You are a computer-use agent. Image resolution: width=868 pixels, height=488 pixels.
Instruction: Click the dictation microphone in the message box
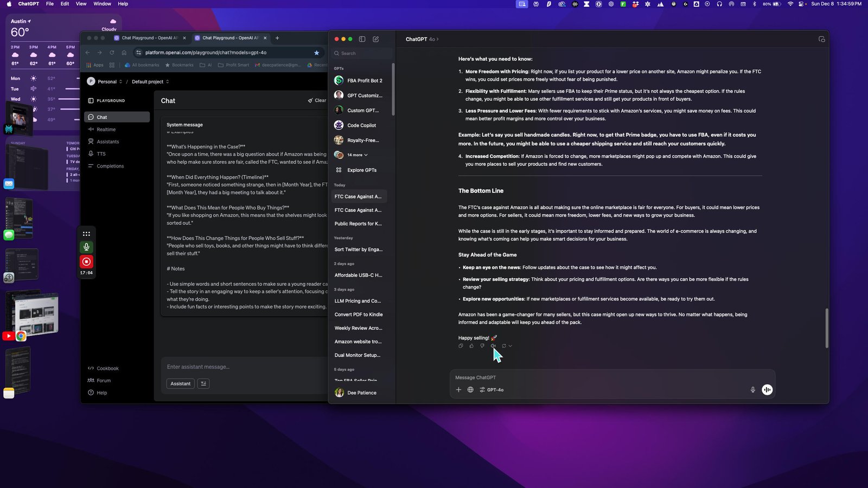(752, 389)
